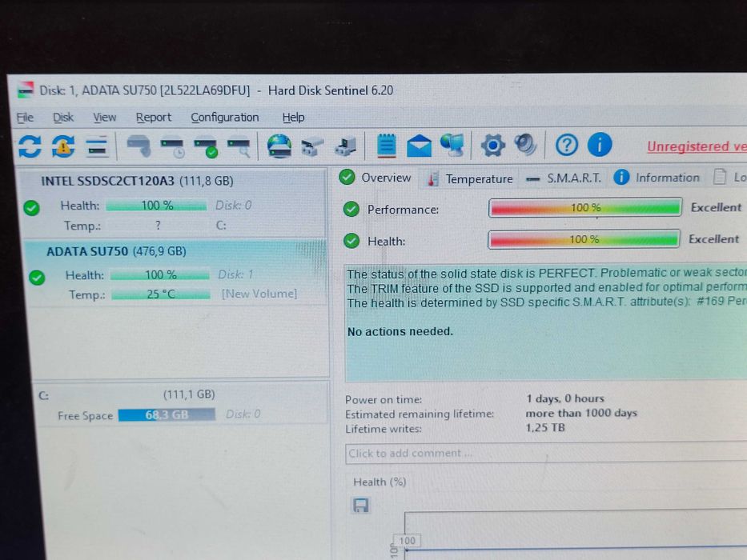Click the ADATA Temp. 25 °C bar

pos(161,294)
